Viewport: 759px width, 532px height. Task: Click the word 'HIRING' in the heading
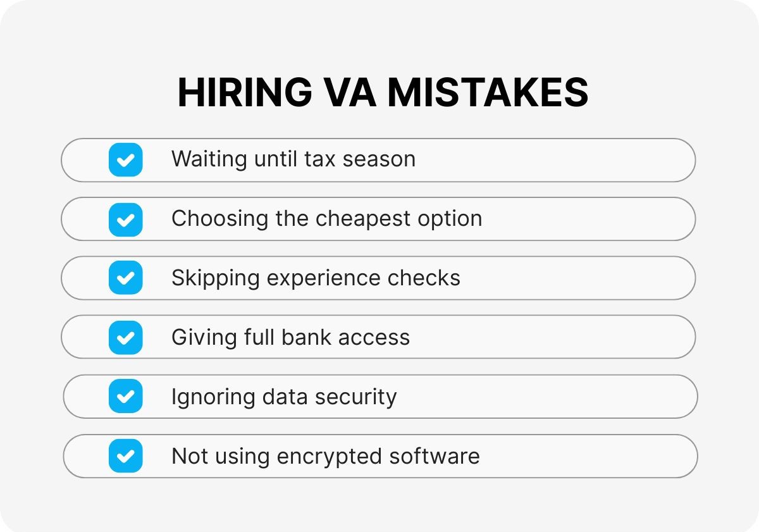point(245,93)
